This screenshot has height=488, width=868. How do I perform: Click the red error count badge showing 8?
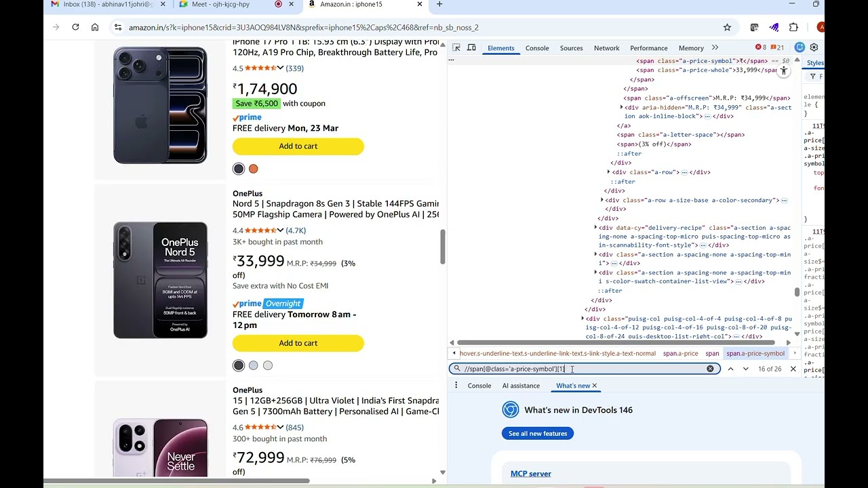pyautogui.click(x=761, y=47)
